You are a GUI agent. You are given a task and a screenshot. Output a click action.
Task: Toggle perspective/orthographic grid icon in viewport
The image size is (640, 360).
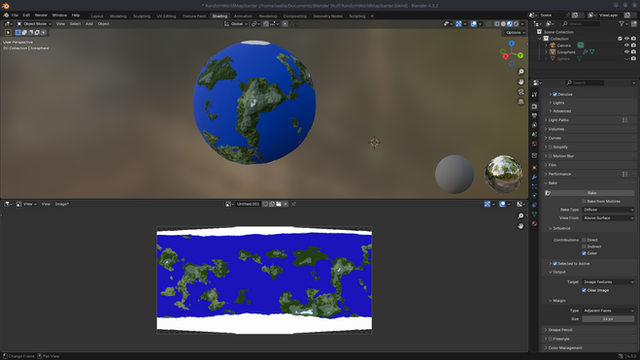tap(521, 102)
